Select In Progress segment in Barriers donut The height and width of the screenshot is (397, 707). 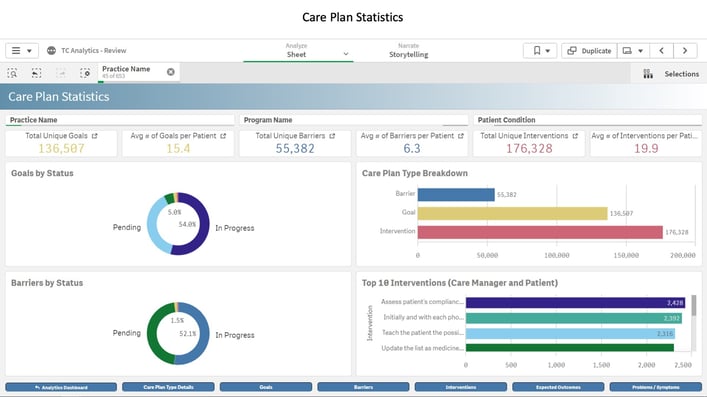coord(205,334)
